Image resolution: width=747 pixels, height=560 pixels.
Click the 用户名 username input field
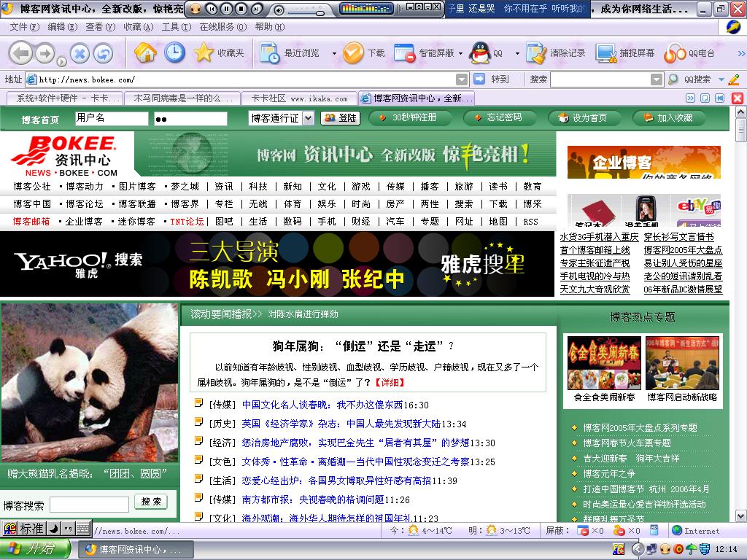coord(111,118)
